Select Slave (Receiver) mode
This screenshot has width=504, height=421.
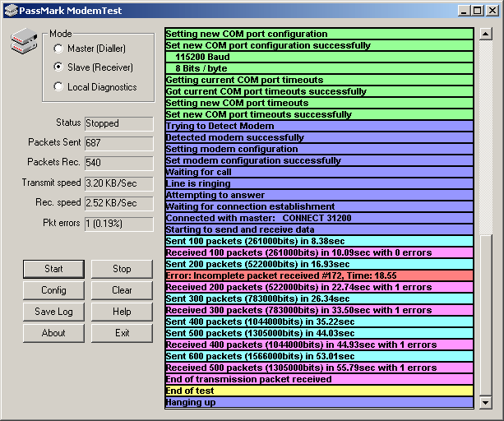(x=58, y=67)
